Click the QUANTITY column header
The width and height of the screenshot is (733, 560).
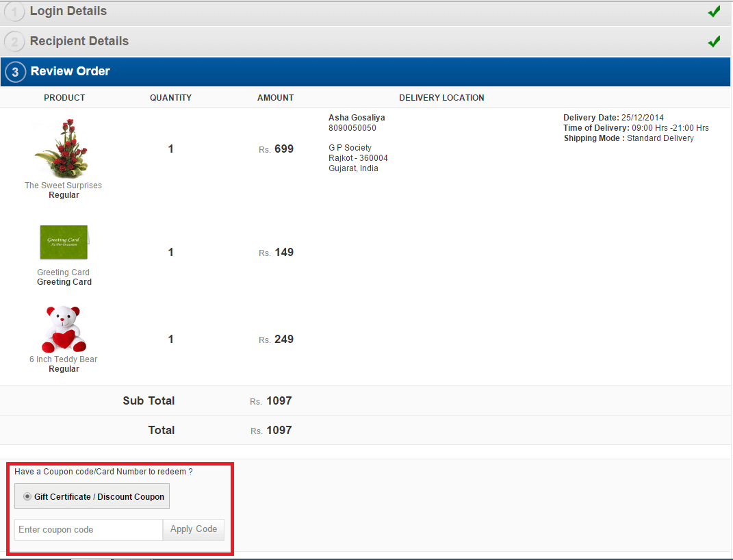tap(170, 97)
